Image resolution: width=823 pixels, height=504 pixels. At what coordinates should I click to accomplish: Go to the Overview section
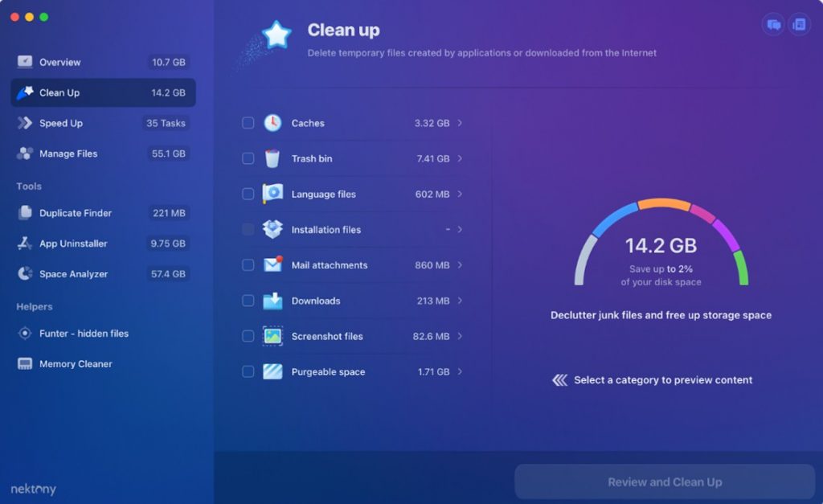click(x=59, y=62)
